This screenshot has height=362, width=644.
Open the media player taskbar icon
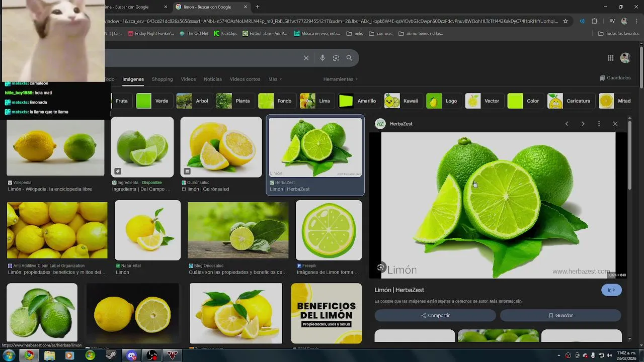69,355
